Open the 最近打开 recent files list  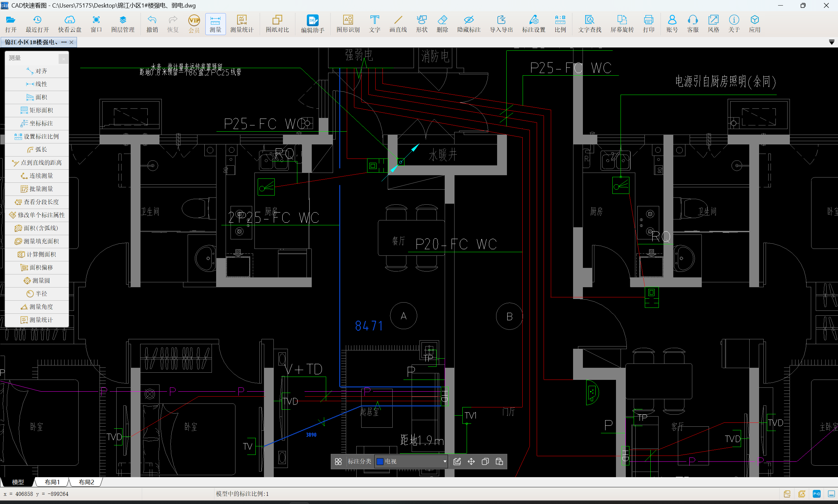point(37,24)
